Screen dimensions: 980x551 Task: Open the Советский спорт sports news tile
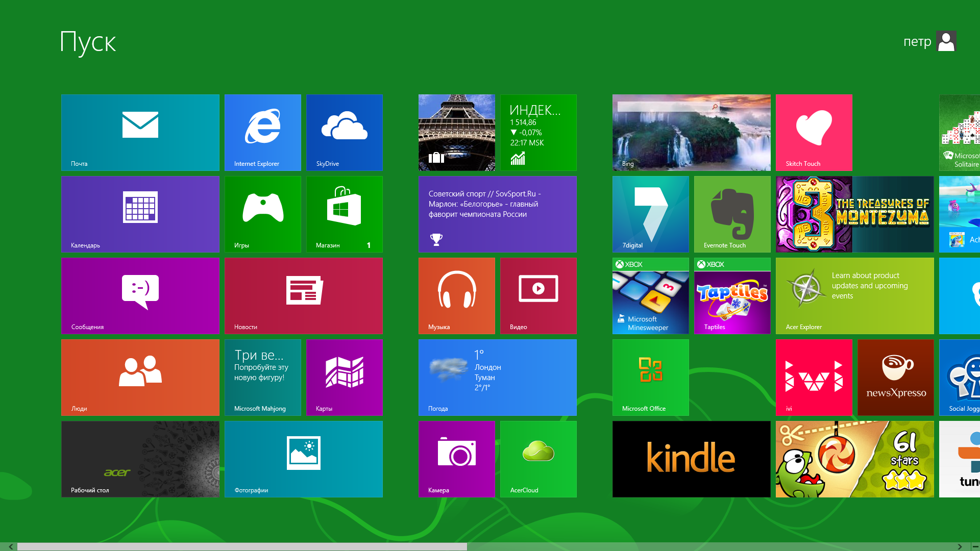(x=498, y=214)
